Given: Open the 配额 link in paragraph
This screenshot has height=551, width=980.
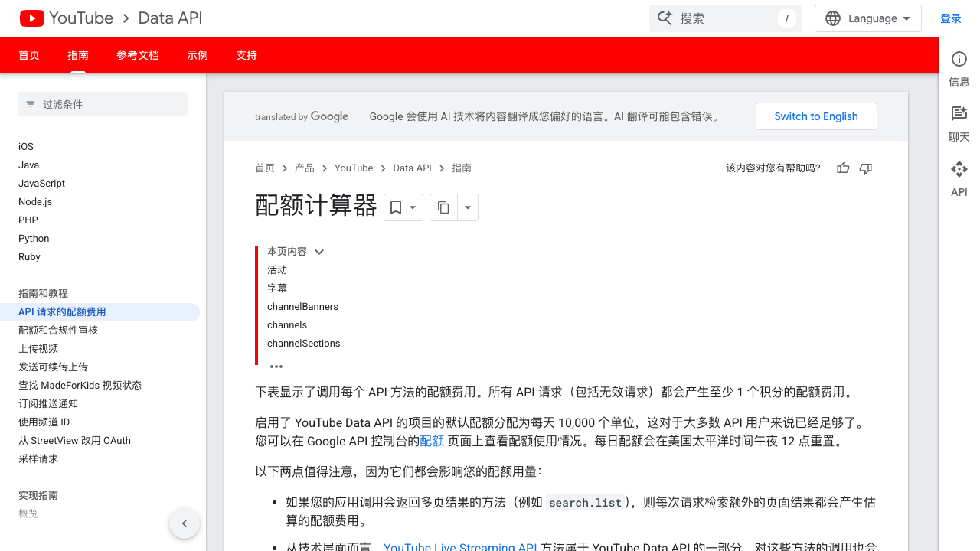Looking at the screenshot, I should [432, 441].
